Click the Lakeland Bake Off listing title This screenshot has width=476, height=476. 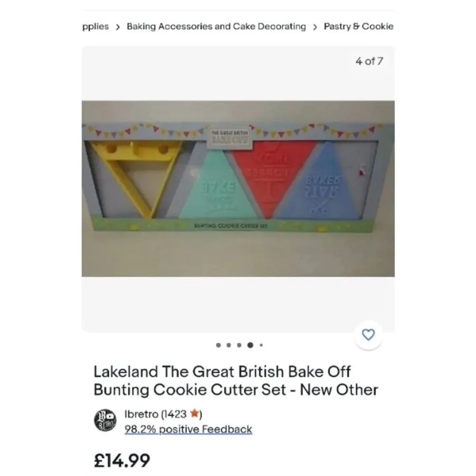click(x=235, y=381)
